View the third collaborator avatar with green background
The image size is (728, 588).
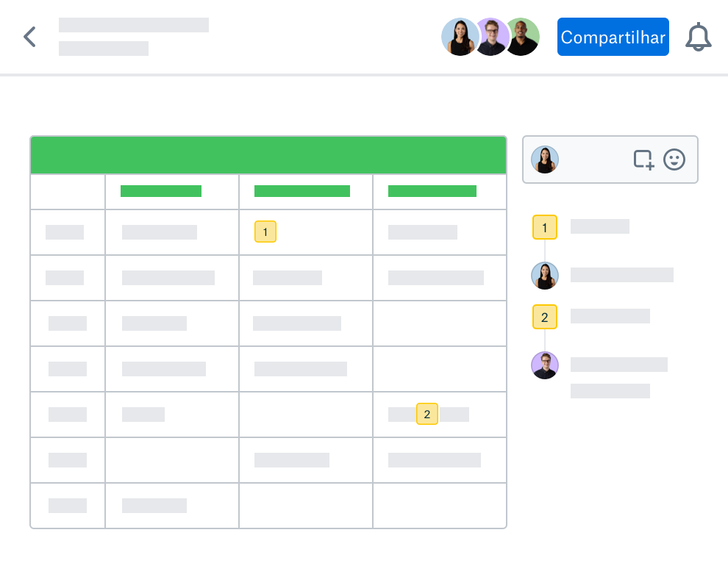pos(524,37)
